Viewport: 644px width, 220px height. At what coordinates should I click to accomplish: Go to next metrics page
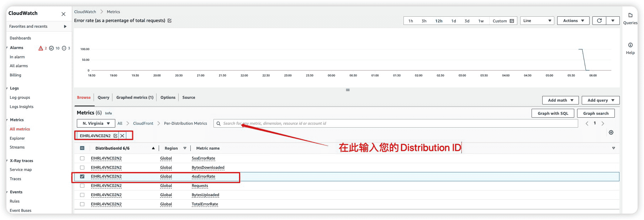603,123
